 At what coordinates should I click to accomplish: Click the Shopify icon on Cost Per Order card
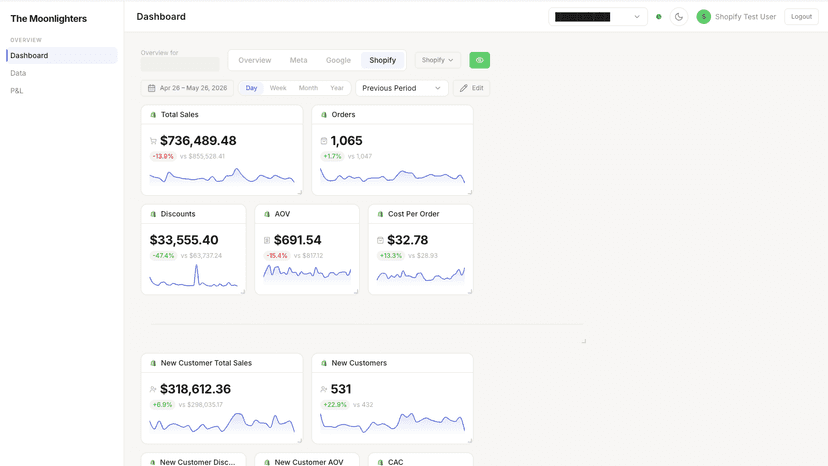[380, 214]
